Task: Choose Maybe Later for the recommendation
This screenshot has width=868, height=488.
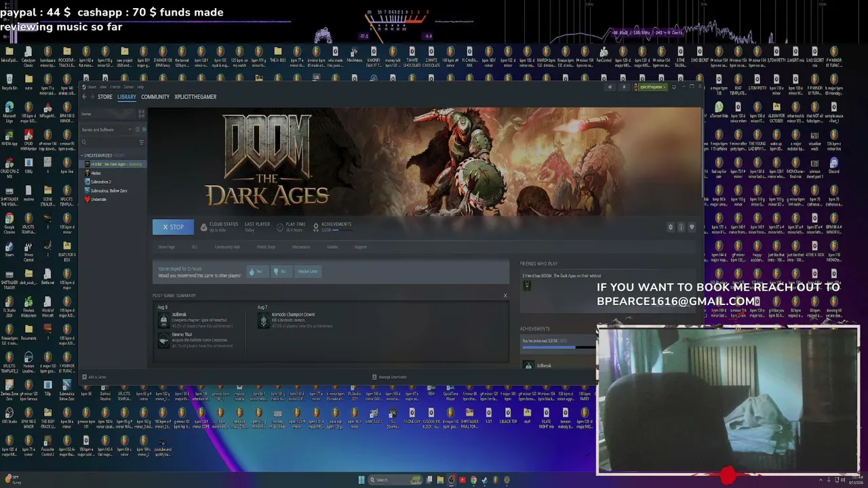Action: [x=307, y=271]
